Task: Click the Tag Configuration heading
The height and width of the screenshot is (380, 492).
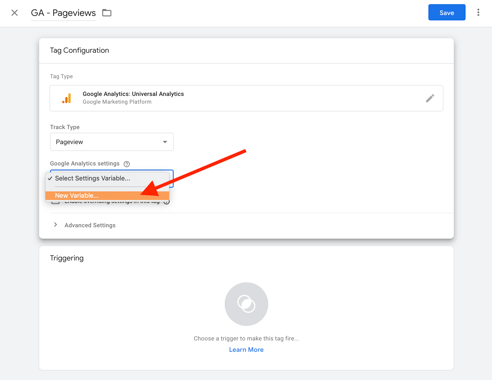Action: [79, 50]
